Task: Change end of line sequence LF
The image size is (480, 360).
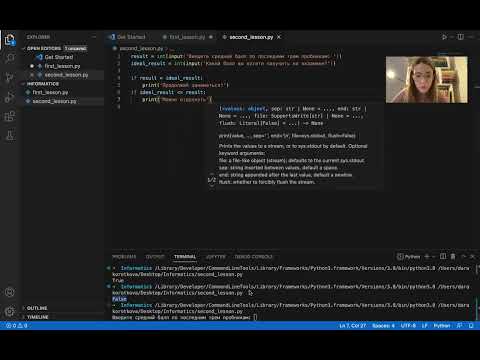Action: (x=425, y=326)
